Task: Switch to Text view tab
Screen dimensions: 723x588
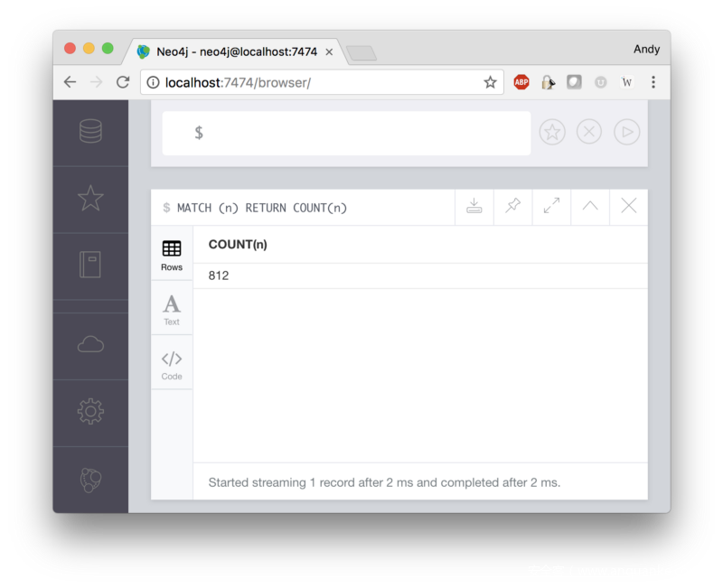Action: click(172, 308)
